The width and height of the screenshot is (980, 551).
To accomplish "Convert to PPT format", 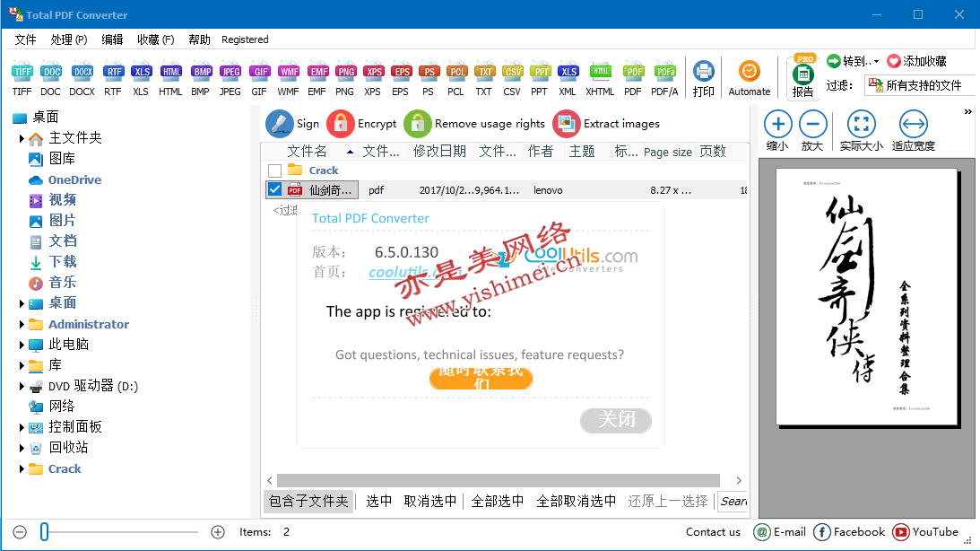I will tap(540, 80).
